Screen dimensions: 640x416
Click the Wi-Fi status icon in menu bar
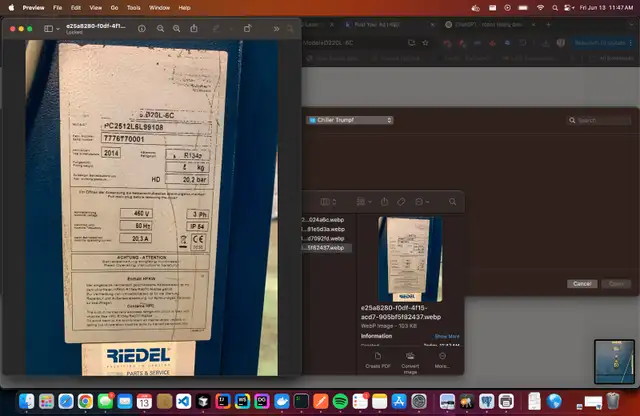[x=540, y=7]
